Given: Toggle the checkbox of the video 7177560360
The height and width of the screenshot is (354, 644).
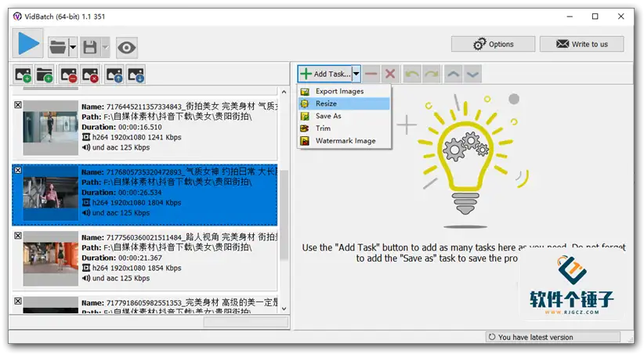Looking at the screenshot, I should click(18, 234).
